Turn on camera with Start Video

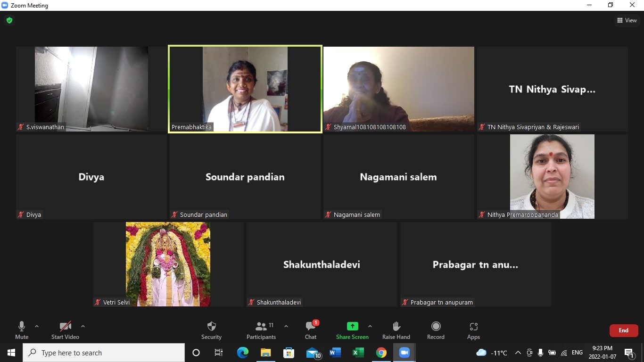coord(65,330)
